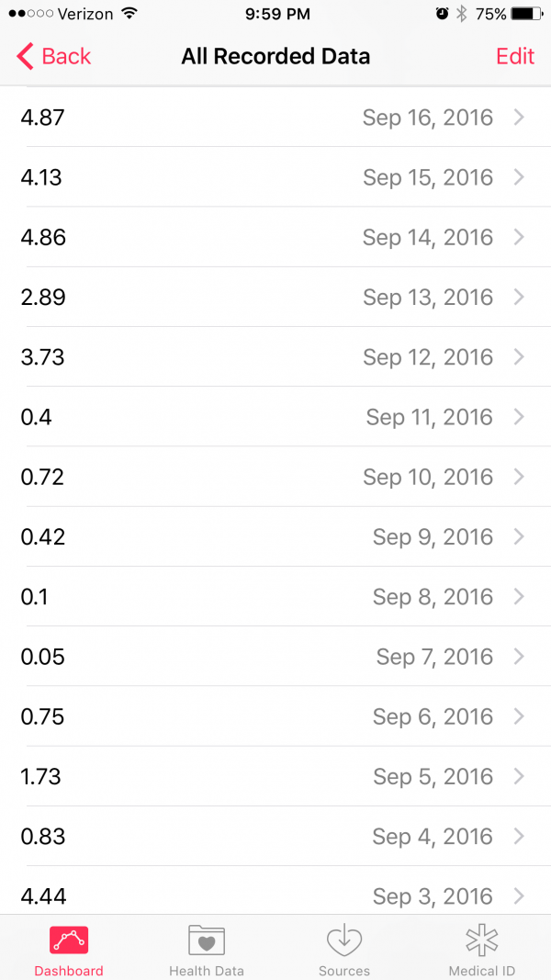Viewport: 551px width, 980px height.
Task: Open the Medical ID asterisk icon
Action: (482, 941)
